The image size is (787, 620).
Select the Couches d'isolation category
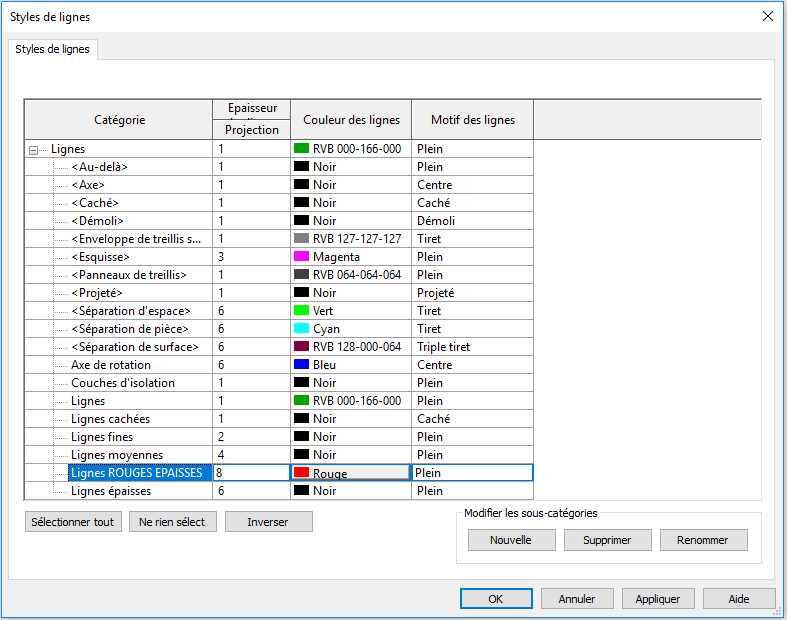[123, 383]
